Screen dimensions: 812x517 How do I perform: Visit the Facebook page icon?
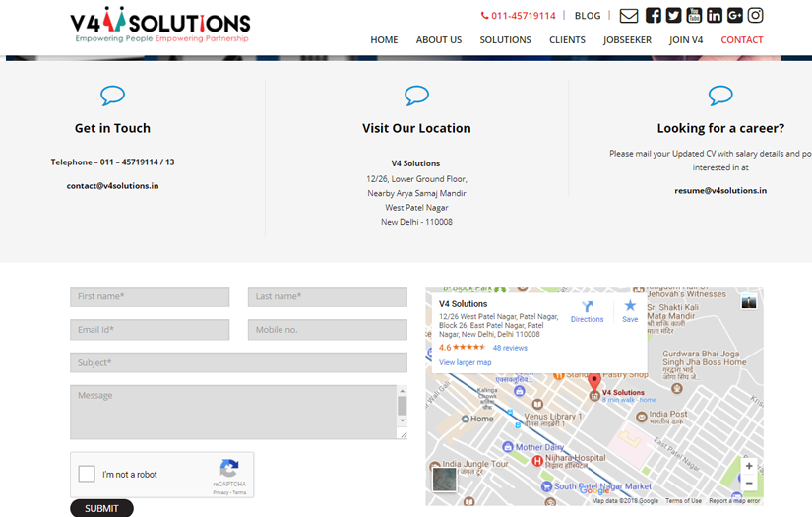(x=653, y=16)
